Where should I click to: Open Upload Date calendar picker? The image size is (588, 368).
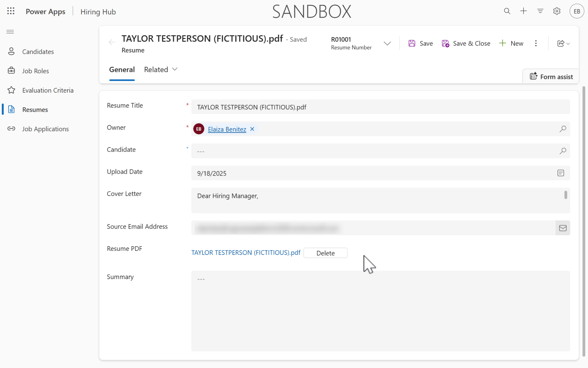pos(560,173)
